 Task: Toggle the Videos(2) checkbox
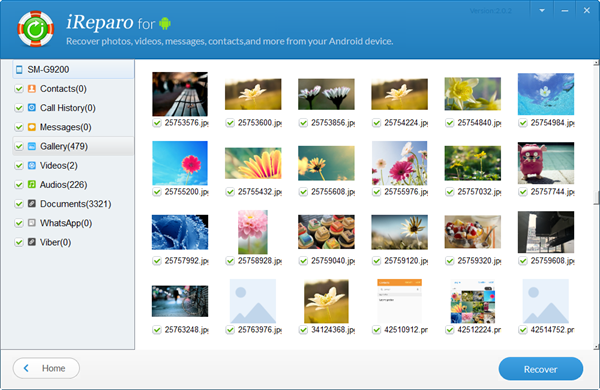point(19,165)
